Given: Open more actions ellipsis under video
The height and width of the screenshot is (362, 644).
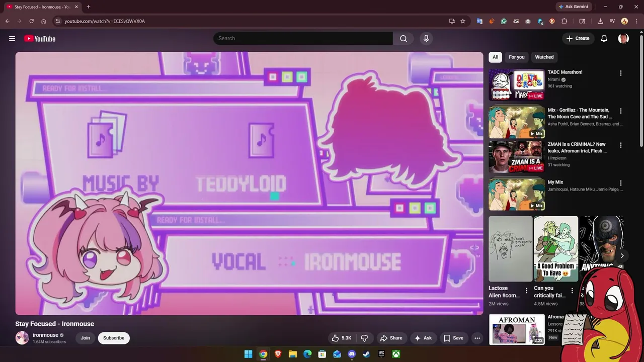Looking at the screenshot, I should pos(477,338).
